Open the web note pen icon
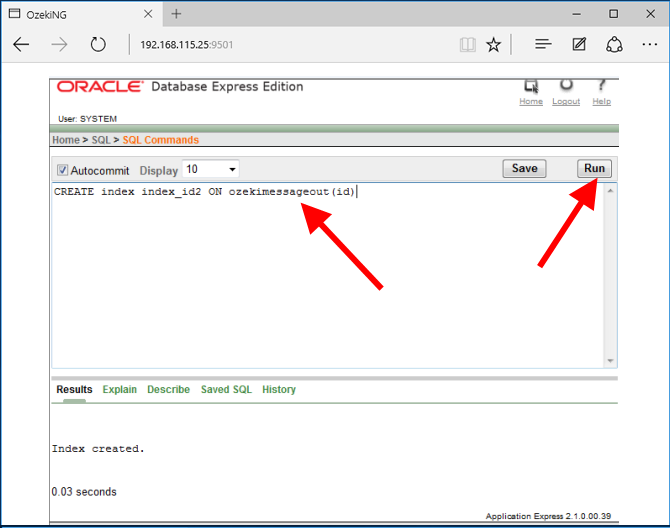The width and height of the screenshot is (670, 528). coord(579,44)
